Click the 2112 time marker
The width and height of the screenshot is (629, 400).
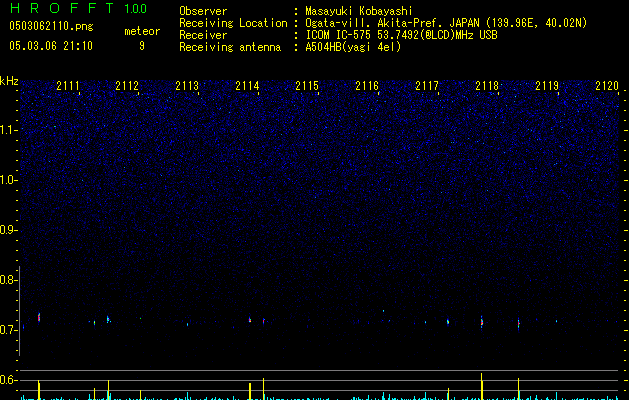127,86
